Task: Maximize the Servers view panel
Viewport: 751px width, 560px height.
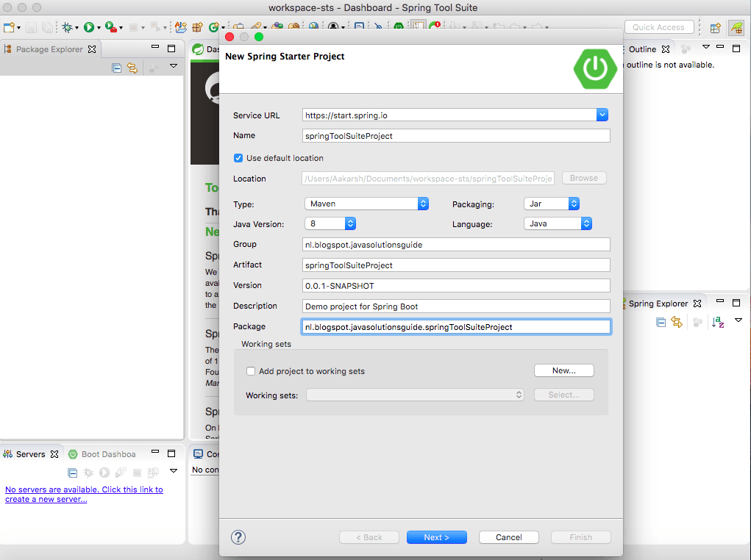Action: (x=171, y=453)
